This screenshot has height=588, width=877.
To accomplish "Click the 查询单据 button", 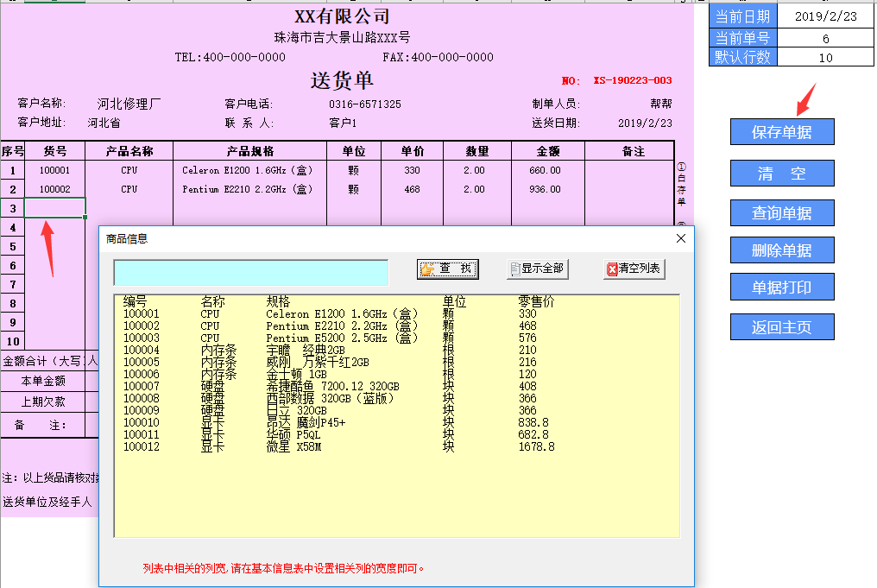I will 782,213.
